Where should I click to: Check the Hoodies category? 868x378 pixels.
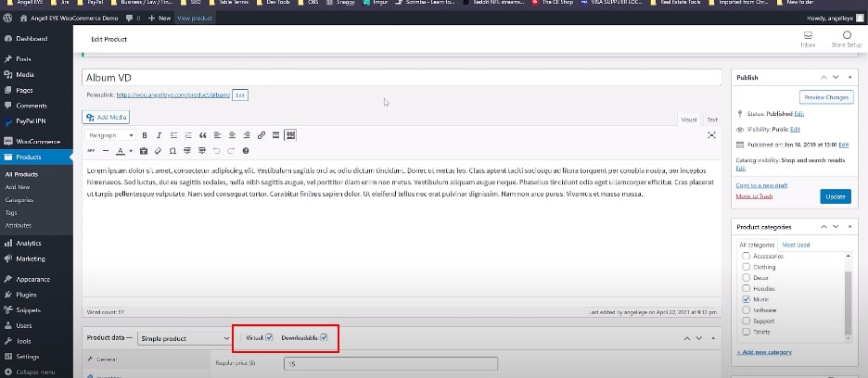click(746, 288)
